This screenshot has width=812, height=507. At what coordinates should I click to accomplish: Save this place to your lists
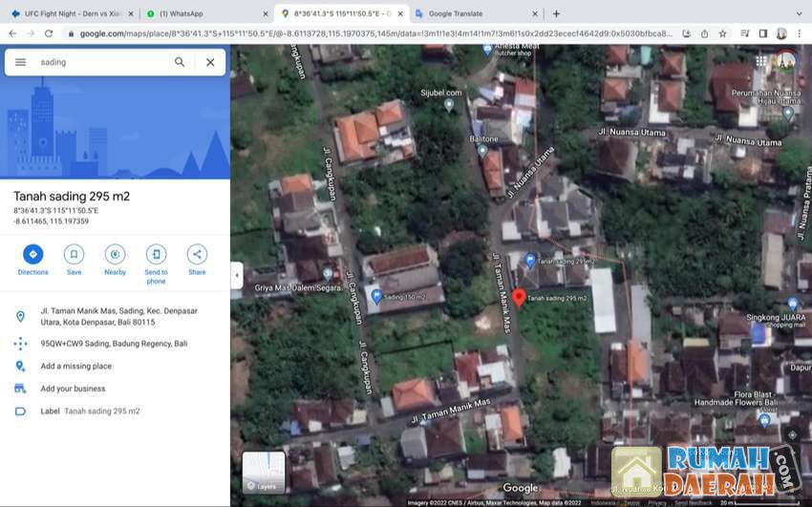74,254
